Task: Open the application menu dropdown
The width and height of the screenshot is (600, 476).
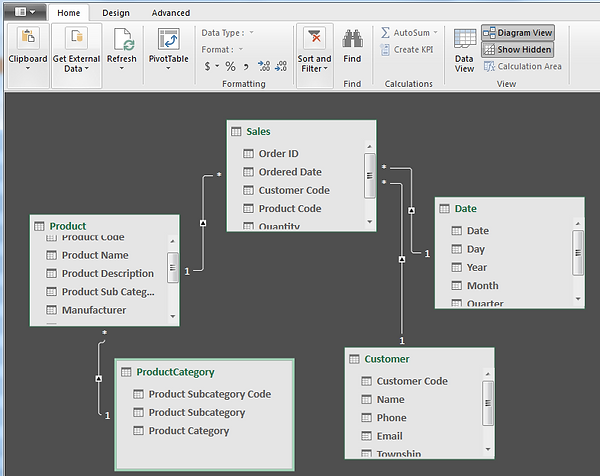Action: click(25, 12)
